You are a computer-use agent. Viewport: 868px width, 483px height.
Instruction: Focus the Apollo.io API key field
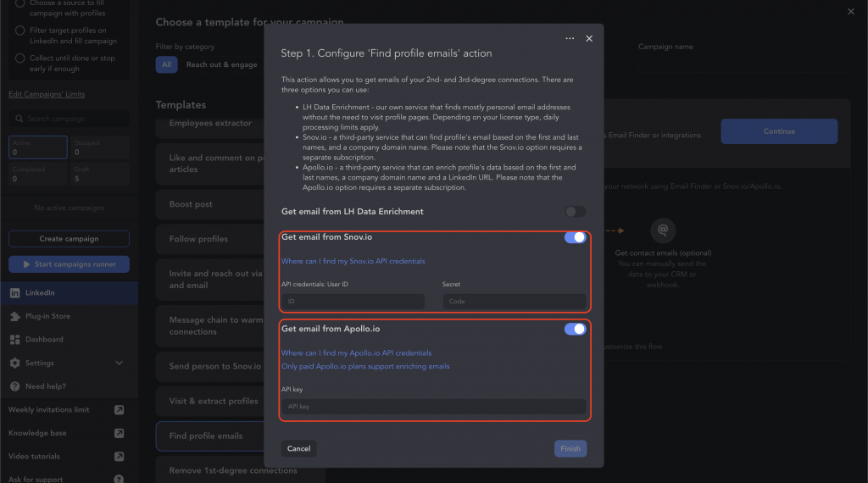tap(433, 407)
